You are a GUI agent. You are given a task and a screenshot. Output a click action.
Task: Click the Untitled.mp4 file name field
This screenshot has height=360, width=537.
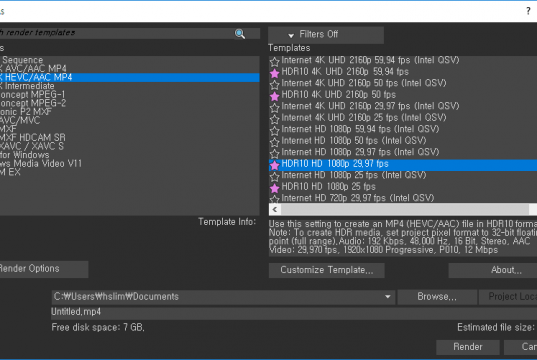tap(294, 312)
